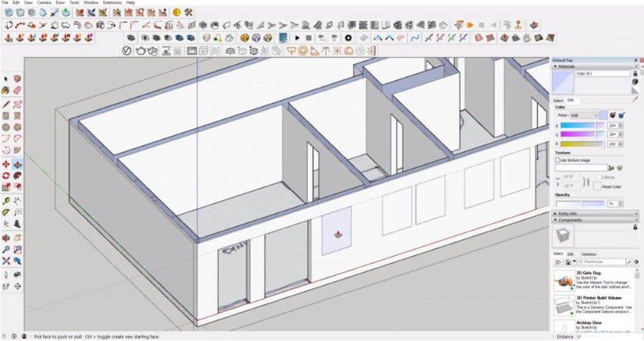Click the Components home icon
The image size is (644, 341).
pos(568,262)
